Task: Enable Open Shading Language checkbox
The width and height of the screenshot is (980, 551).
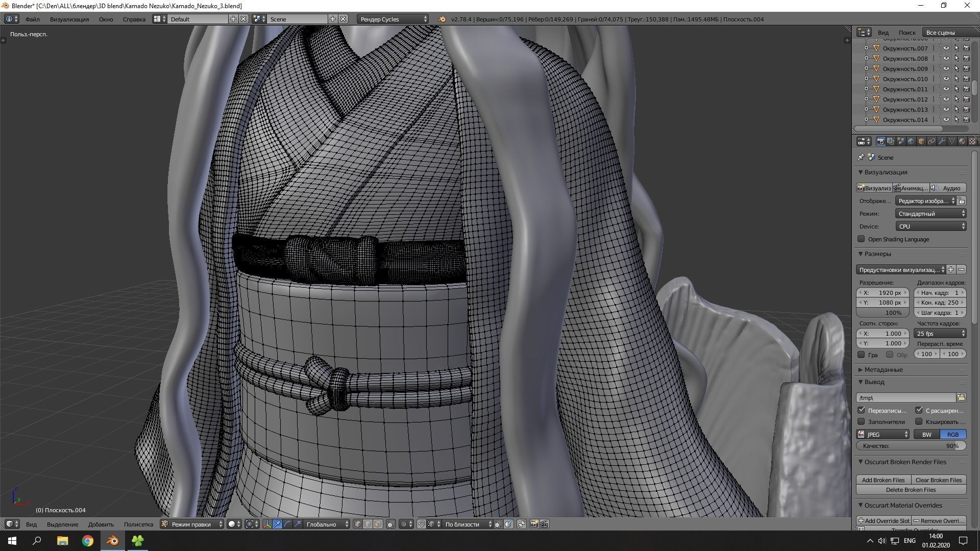Action: [861, 239]
